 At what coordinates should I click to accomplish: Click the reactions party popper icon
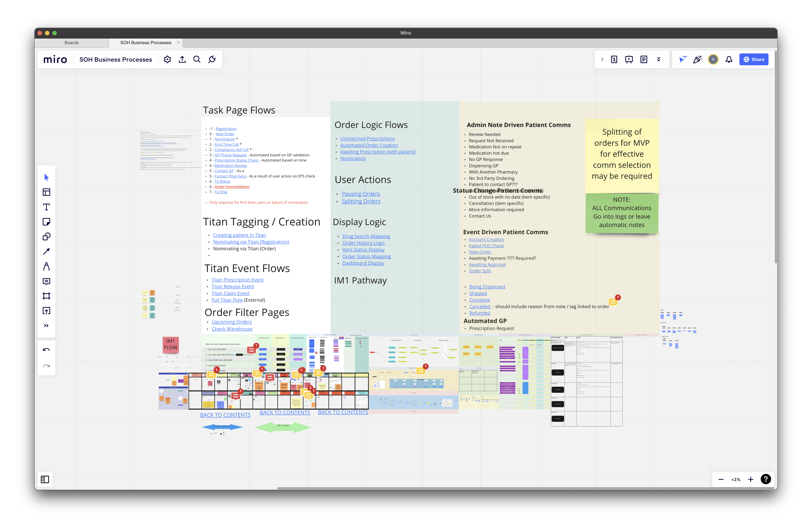point(697,59)
